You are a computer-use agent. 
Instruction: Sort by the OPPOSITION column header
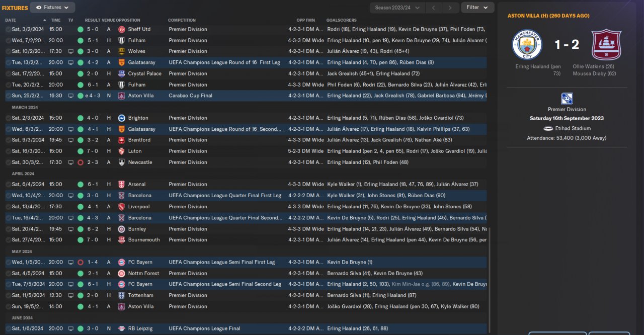point(128,20)
